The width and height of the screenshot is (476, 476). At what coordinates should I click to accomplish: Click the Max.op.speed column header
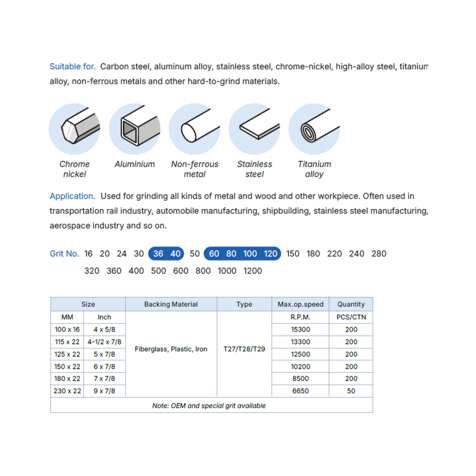point(301,304)
